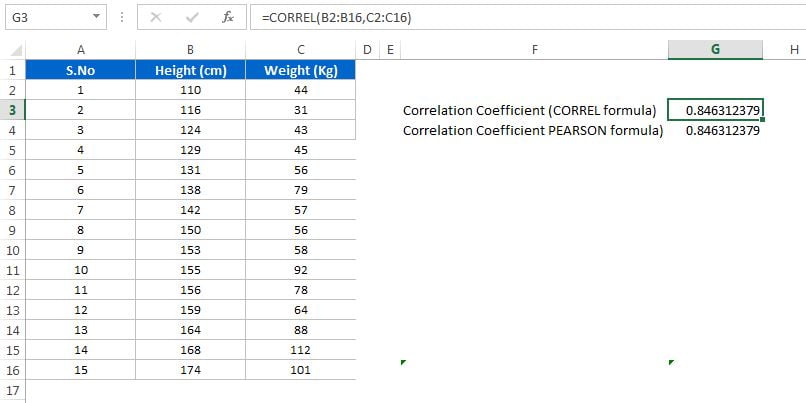This screenshot has height=403, width=806.
Task: Select weight cell with value 57
Action: 301,210
